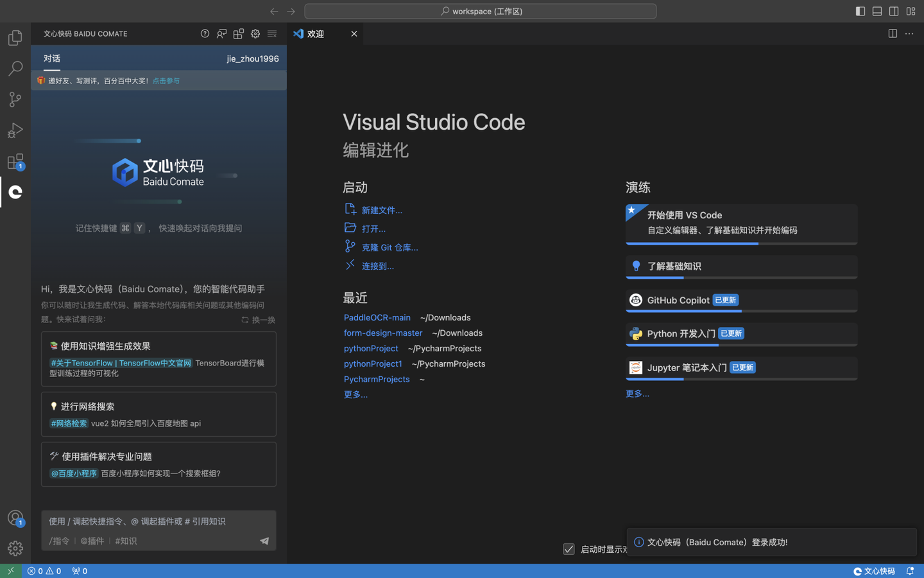
Task: Click the 点击参与 promotion link
Action: pyautogui.click(x=166, y=81)
